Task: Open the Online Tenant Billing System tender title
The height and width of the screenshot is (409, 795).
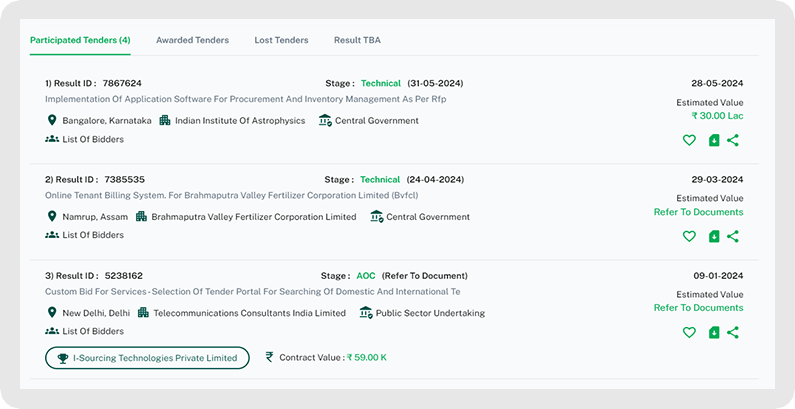Action: pyautogui.click(x=234, y=196)
